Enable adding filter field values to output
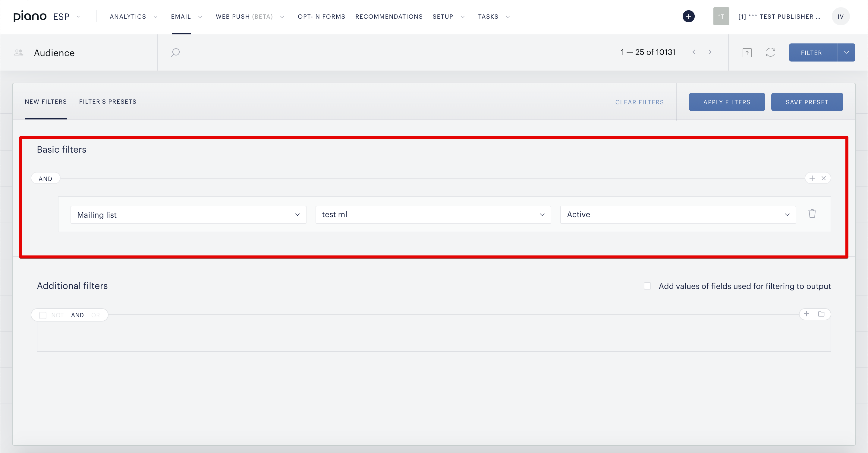 (647, 286)
